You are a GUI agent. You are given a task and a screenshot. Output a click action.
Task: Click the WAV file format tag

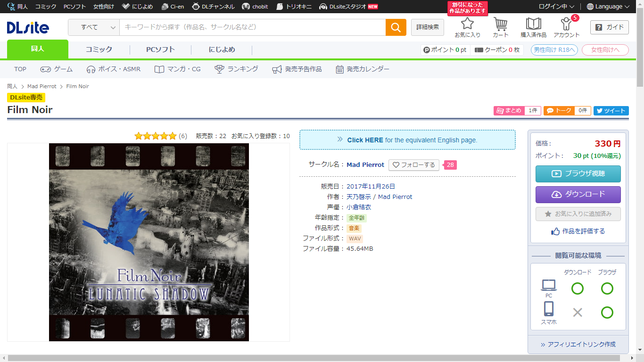click(355, 239)
